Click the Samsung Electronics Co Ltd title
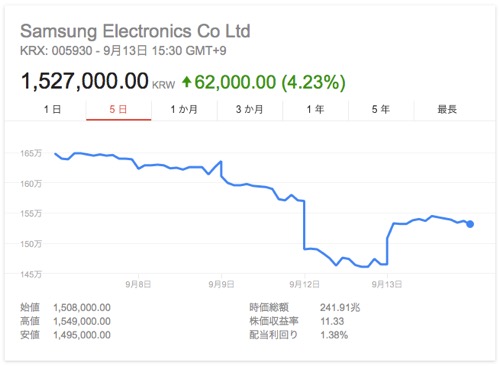The image size is (500, 366). pos(135,31)
